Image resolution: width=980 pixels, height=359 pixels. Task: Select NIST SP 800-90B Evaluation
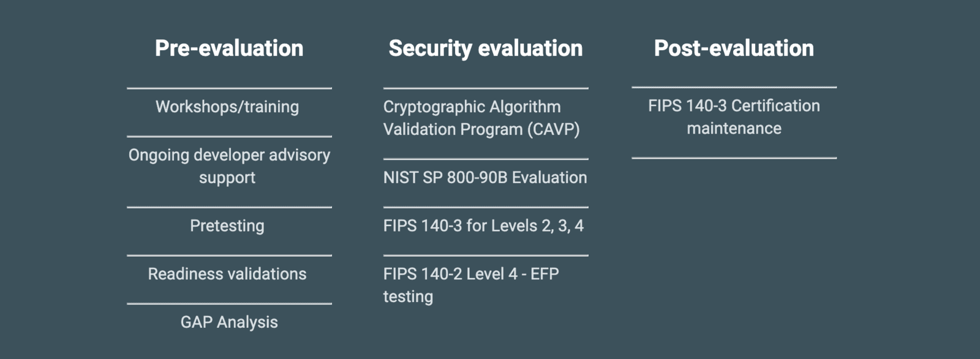pyautogui.click(x=485, y=178)
